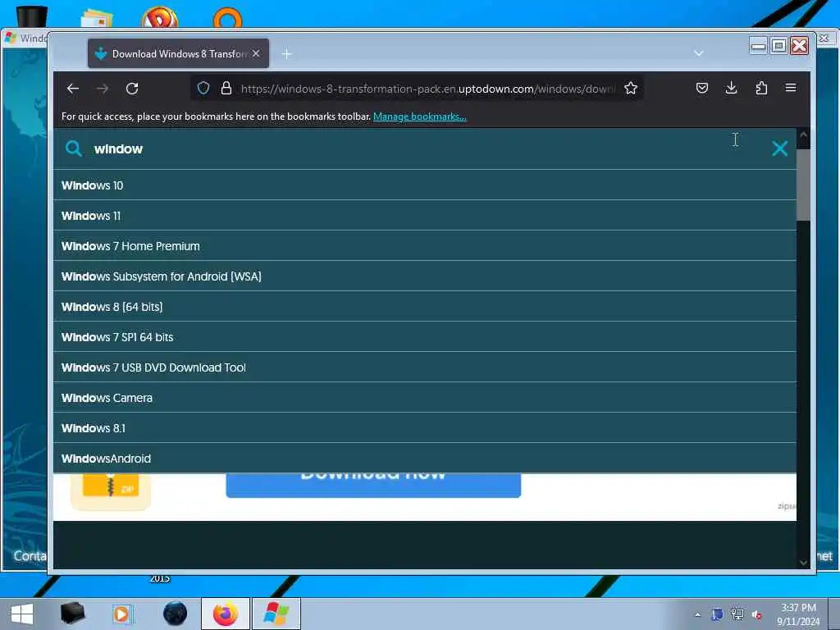Viewport: 840px width, 630px height.
Task: Click the address bar URL
Action: [x=427, y=89]
